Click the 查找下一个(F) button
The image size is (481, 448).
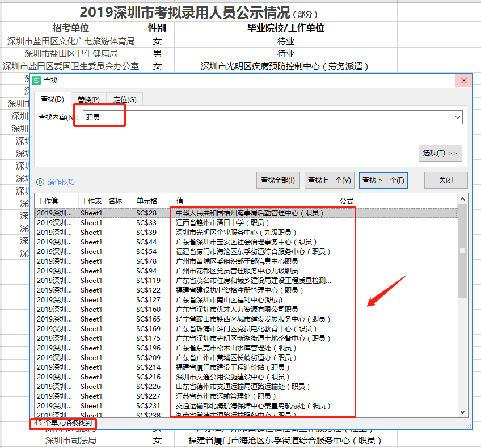click(383, 180)
